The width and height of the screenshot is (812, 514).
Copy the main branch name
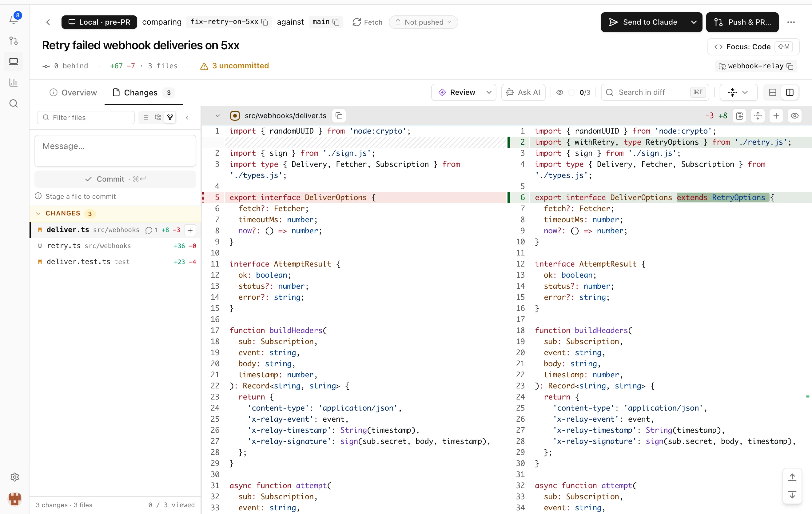[336, 22]
